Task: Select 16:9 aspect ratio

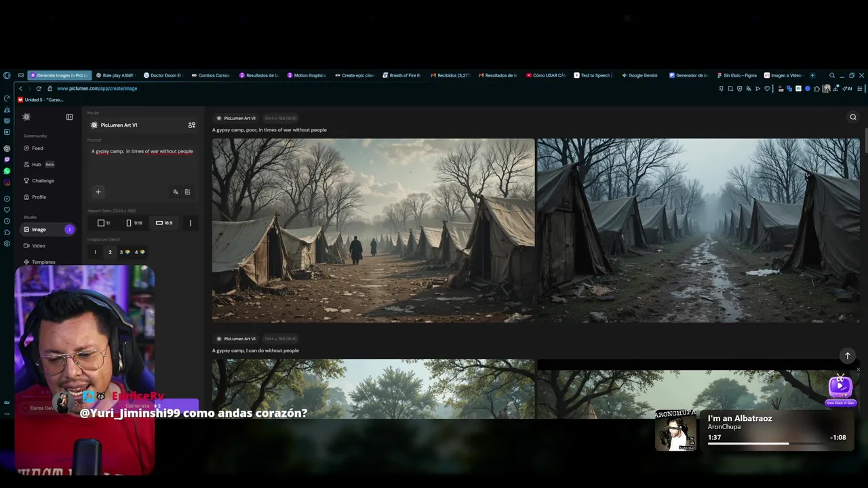Action: pos(164,223)
